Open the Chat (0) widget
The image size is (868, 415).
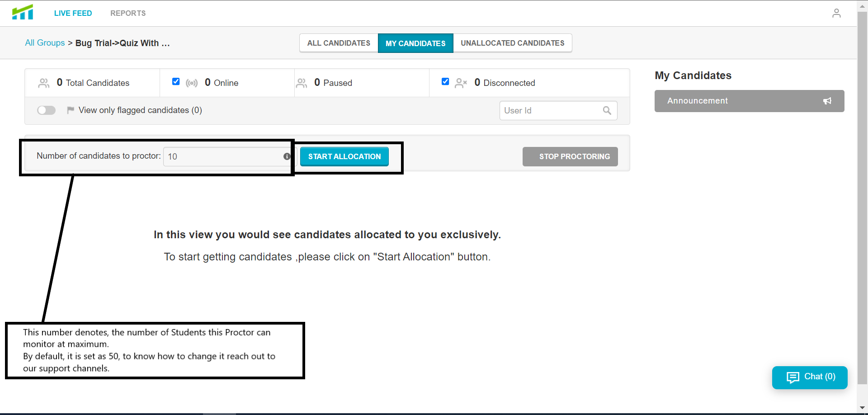(810, 377)
